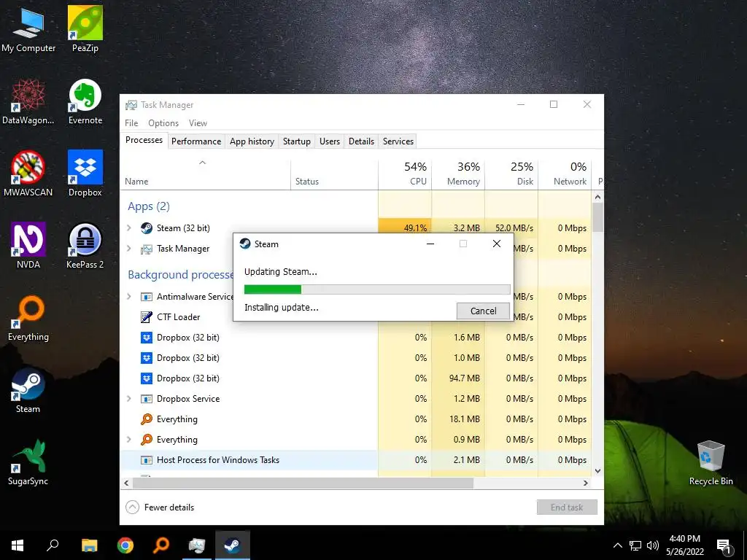Switch to Task Manager taskbar button
The width and height of the screenshot is (747, 560).
197,545
